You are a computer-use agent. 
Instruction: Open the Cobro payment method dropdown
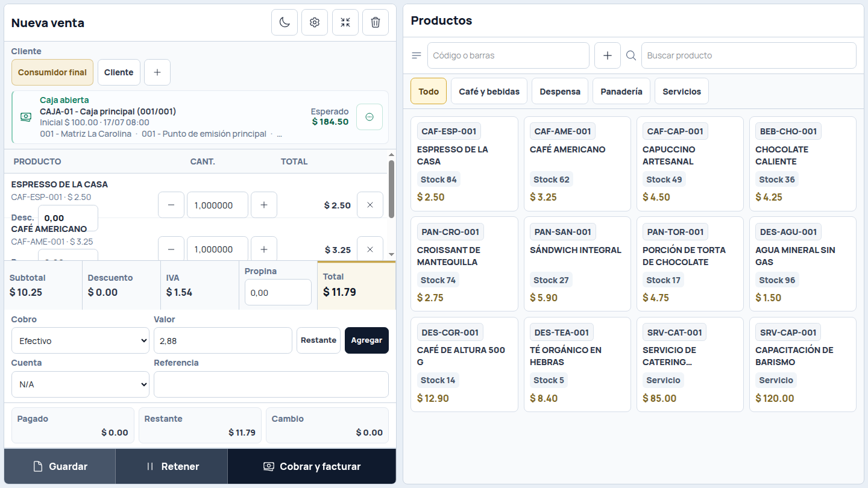pos(80,340)
